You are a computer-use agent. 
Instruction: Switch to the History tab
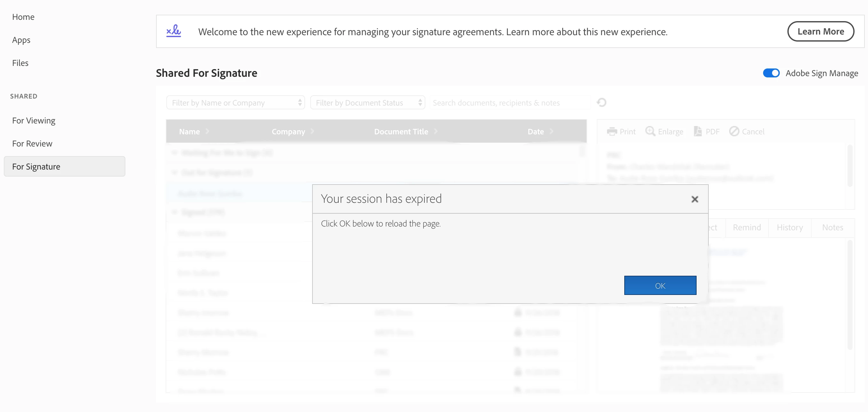point(790,228)
